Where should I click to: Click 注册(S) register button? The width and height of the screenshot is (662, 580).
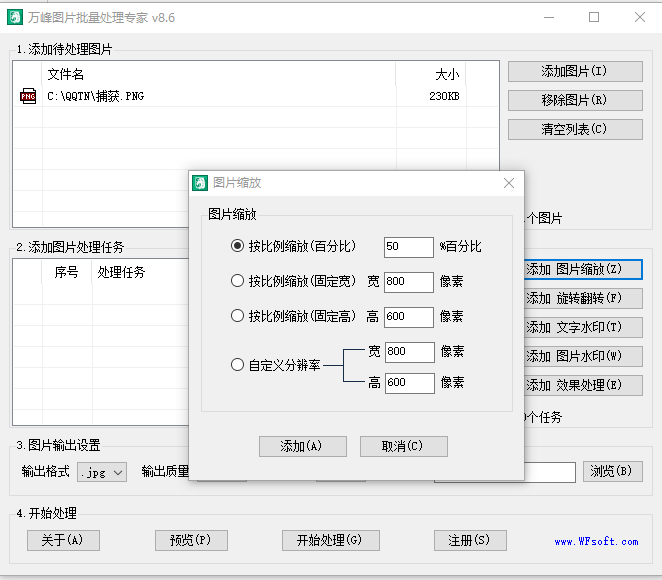point(470,540)
